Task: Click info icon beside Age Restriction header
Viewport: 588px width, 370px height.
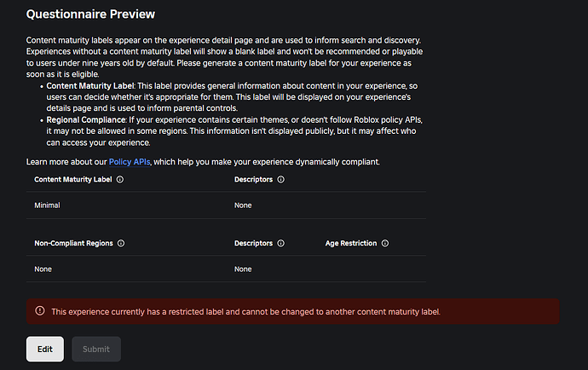Action: click(x=384, y=244)
